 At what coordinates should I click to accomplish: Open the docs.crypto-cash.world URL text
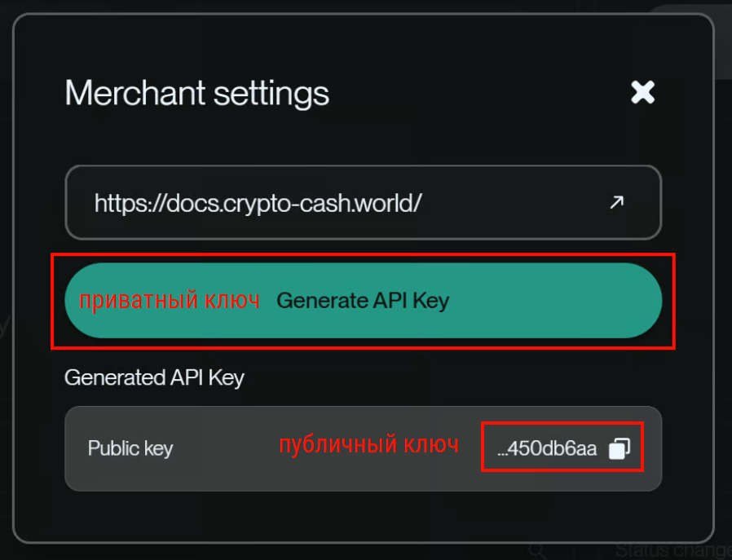coord(258,203)
